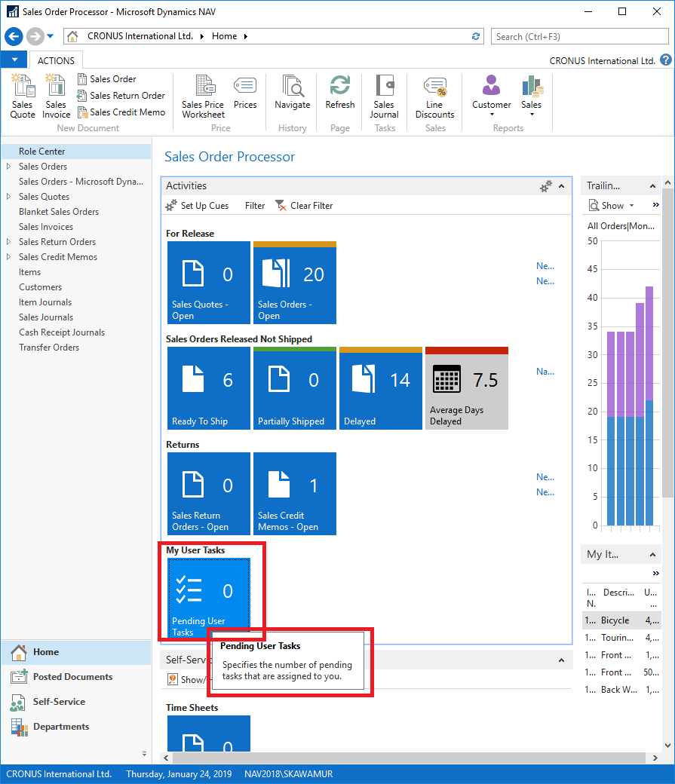Open the Partially Shipped cue tile
Image resolution: width=675 pixels, height=784 pixels.
[x=295, y=388]
